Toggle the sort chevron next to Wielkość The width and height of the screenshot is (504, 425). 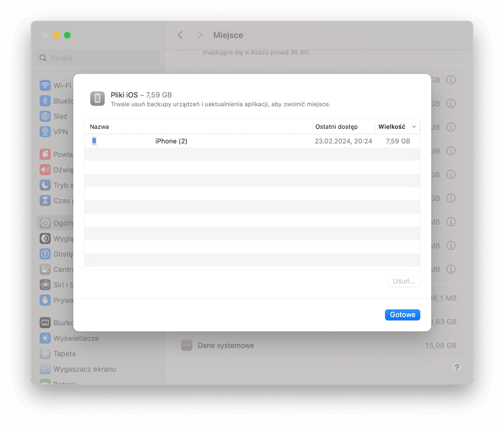[x=414, y=127]
